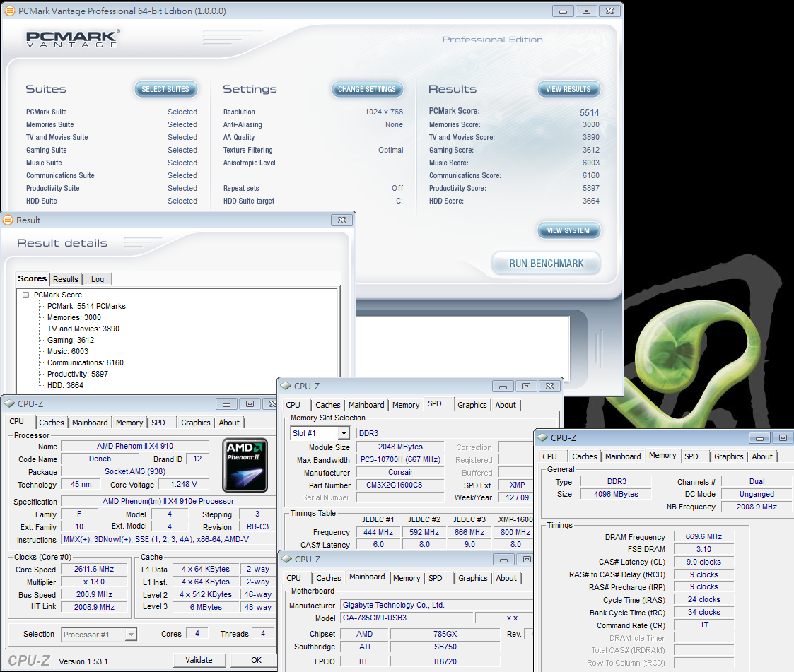Click the OK button in CPU-Z
This screenshot has height=672, width=794.
256,661
